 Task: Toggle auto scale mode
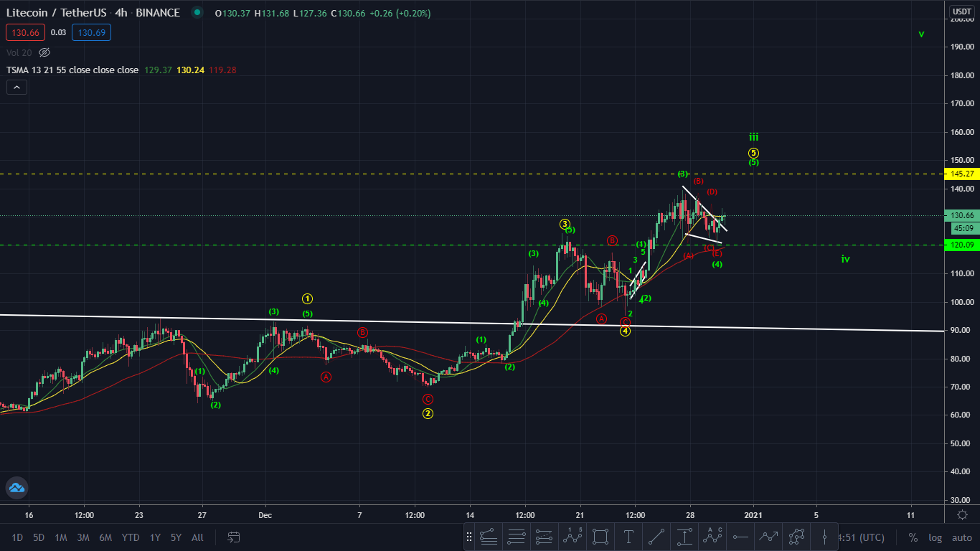tap(962, 537)
